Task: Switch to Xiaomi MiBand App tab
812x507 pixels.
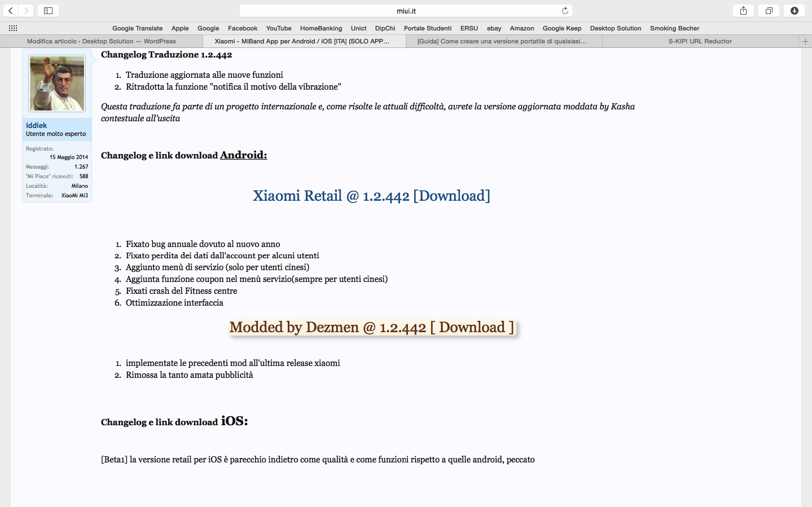Action: [304, 41]
